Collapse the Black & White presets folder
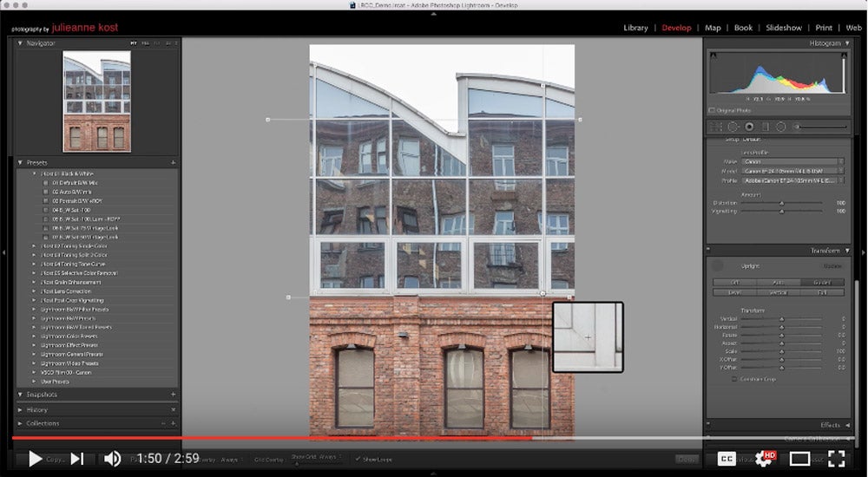868x477 pixels. 35,173
